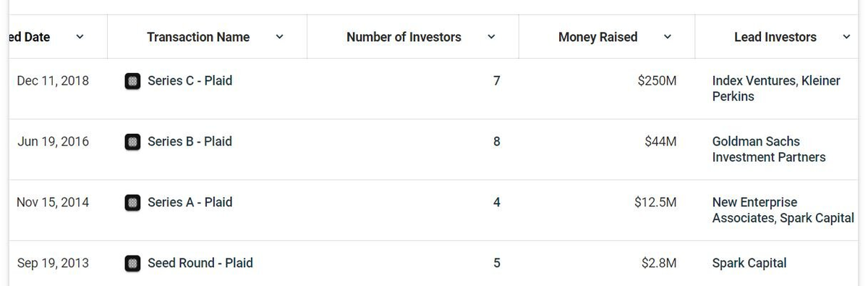Expand the Announced Date column dropdown chevron
The width and height of the screenshot is (868, 286).
tap(80, 38)
